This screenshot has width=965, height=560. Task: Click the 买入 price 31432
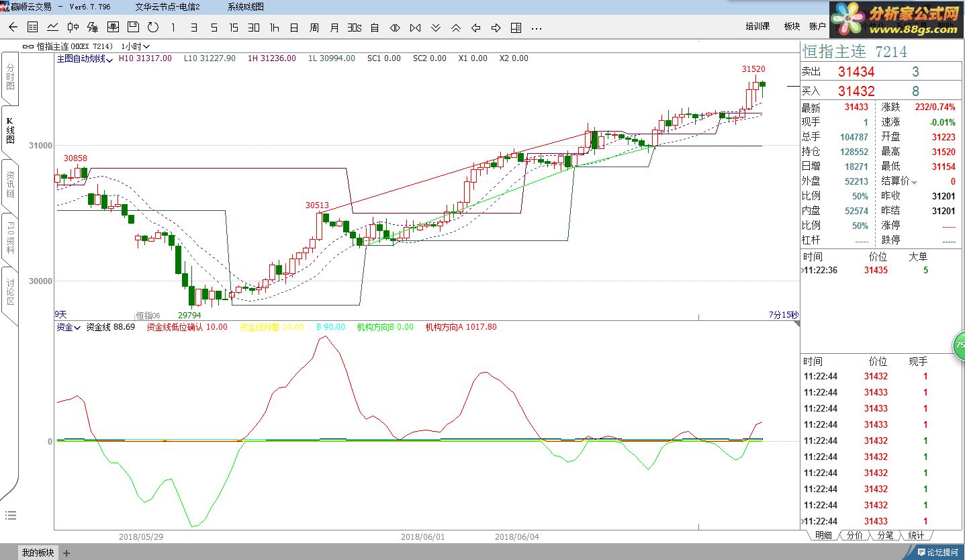pyautogui.click(x=856, y=91)
